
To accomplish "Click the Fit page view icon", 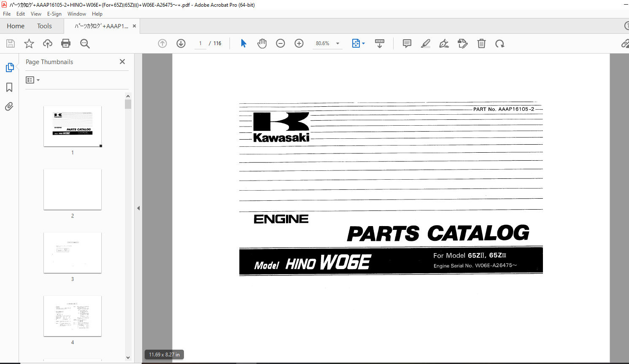I will [356, 43].
